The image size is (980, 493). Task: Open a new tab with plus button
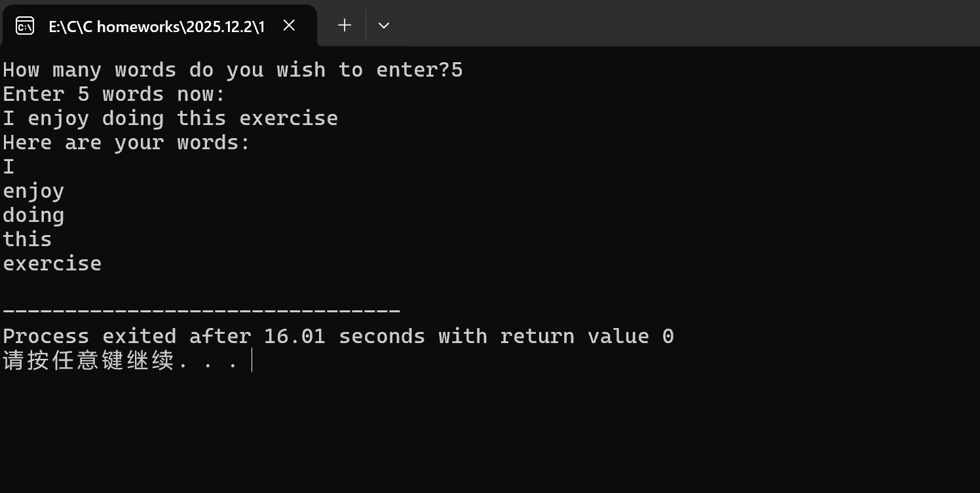345,26
